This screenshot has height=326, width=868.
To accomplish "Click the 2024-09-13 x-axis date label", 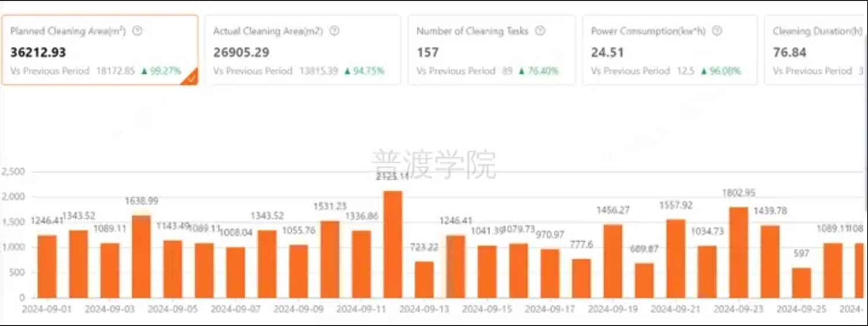I will click(424, 309).
